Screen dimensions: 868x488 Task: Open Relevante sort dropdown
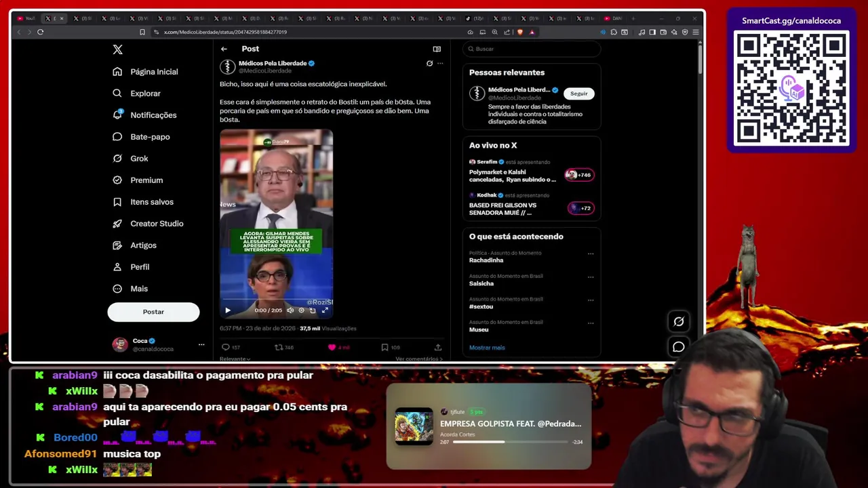(x=235, y=359)
